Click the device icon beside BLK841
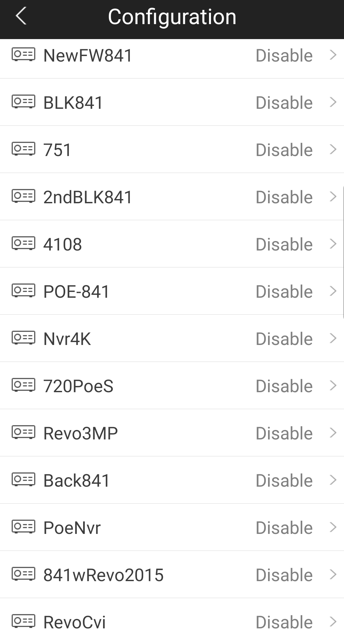 (23, 102)
